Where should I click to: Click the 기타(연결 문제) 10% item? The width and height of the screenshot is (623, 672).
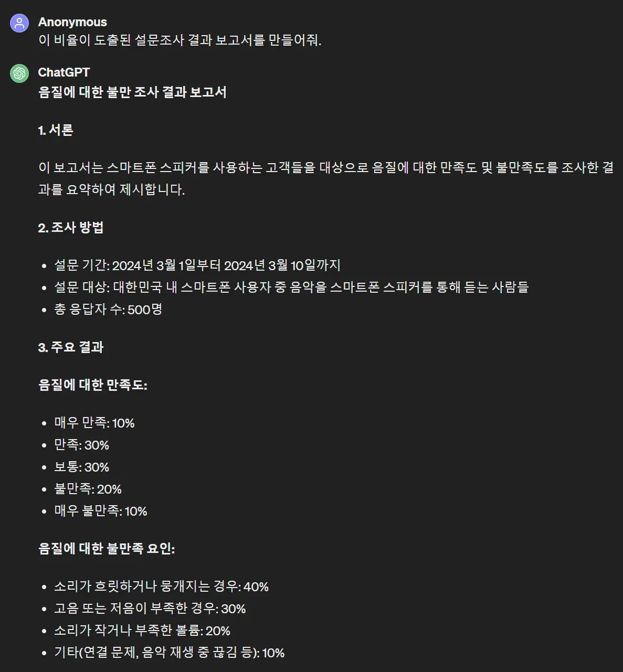[170, 653]
